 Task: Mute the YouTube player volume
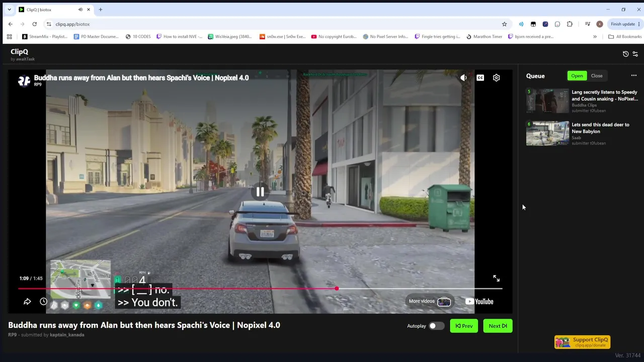(x=463, y=77)
